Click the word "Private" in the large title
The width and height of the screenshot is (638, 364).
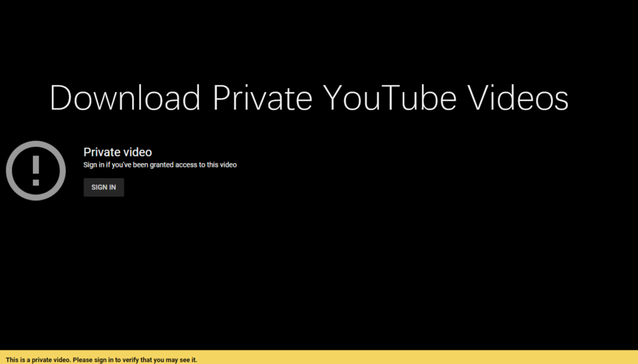(262, 98)
